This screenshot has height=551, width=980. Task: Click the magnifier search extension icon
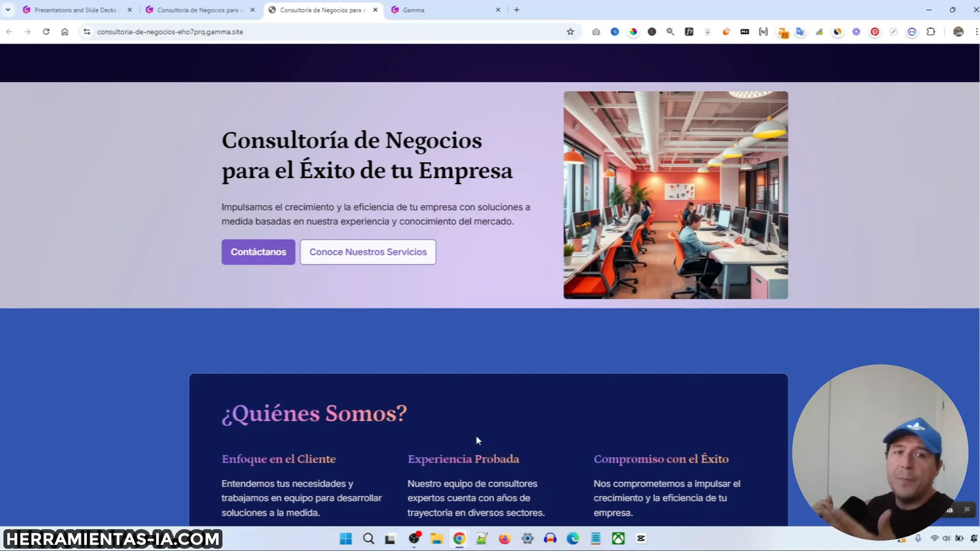coord(669,31)
